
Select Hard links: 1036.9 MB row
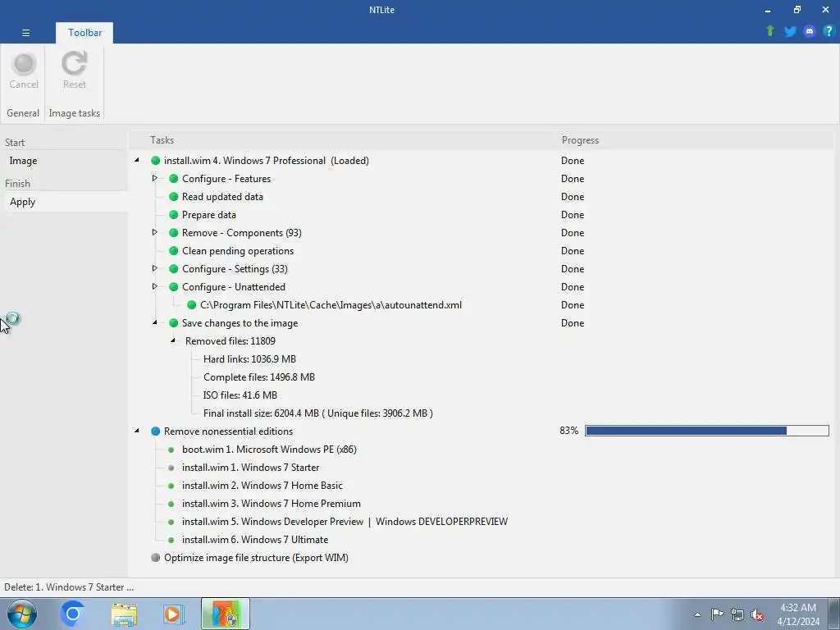point(249,359)
